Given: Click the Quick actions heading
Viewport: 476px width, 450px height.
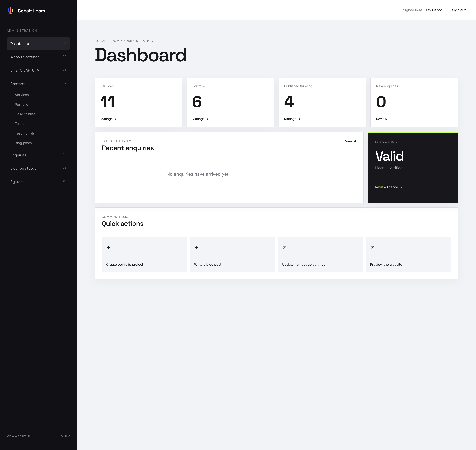Looking at the screenshot, I should click(123, 224).
